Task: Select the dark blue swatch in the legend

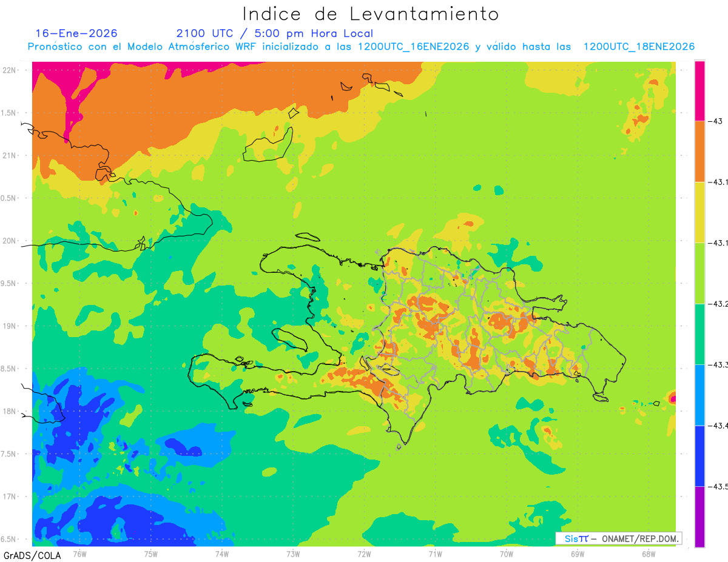Action: tap(699, 456)
